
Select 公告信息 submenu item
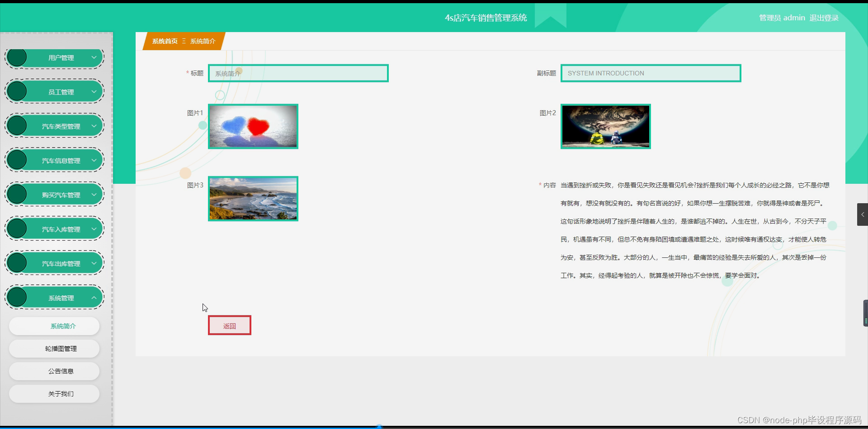click(54, 371)
